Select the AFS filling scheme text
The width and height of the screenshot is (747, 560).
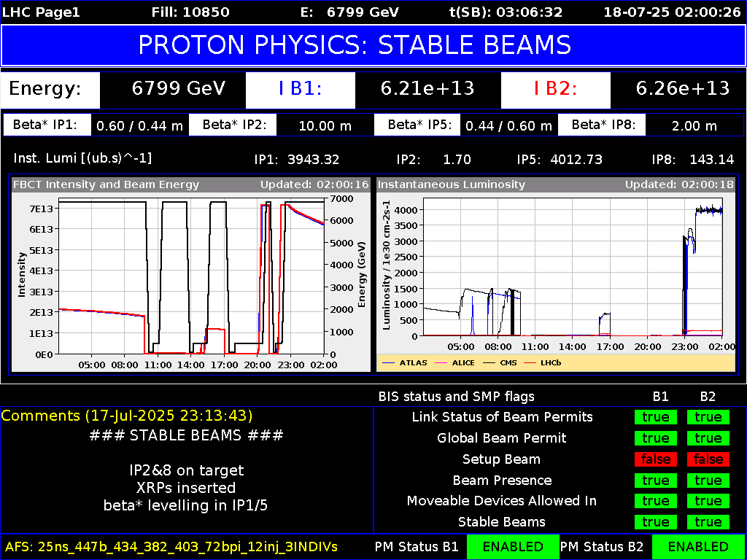tap(171, 546)
